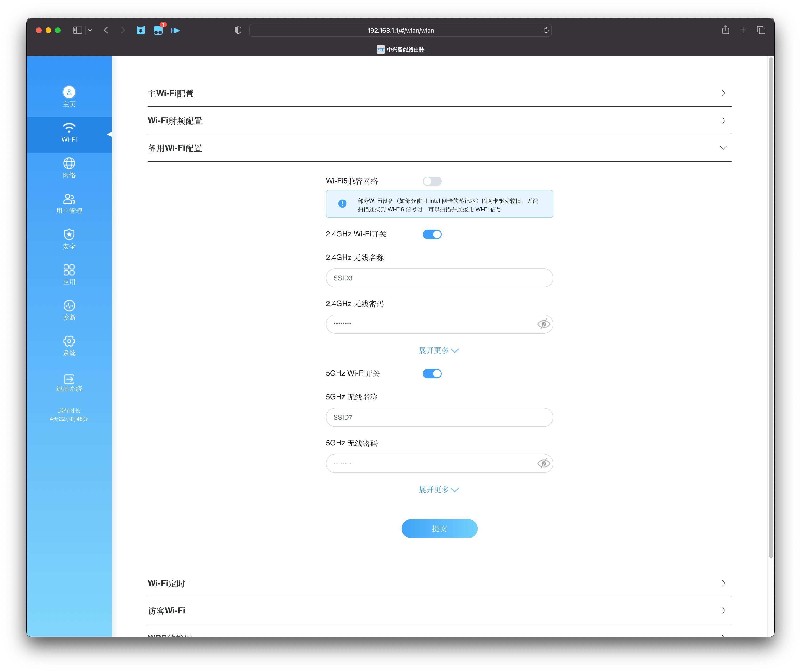This screenshot has width=801, height=672.
Task: Reload the page with the refresh icon
Action: [546, 30]
